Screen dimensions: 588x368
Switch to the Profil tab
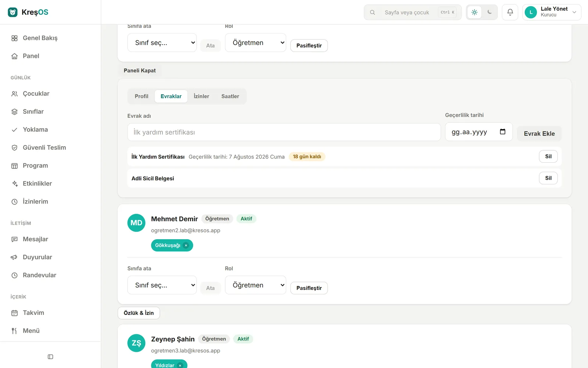pyautogui.click(x=141, y=96)
